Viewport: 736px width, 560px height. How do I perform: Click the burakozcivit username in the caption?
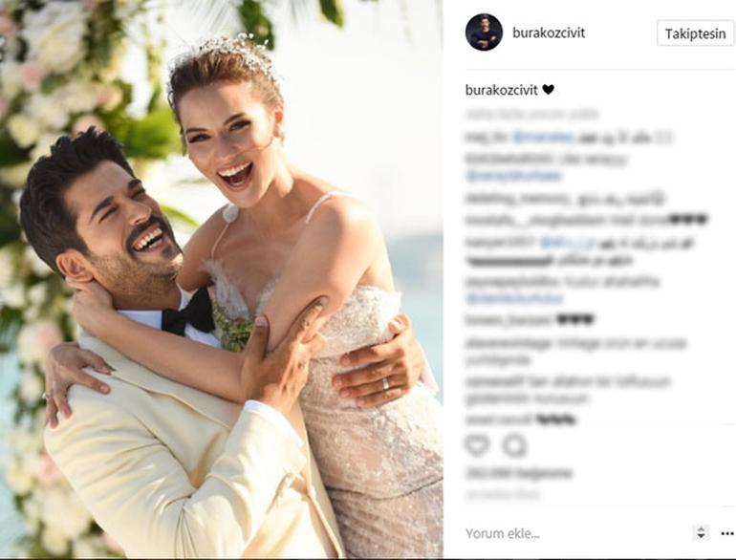tap(501, 90)
